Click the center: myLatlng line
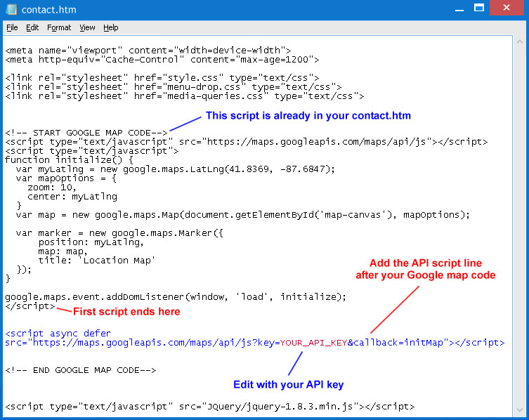Image resolution: width=529 pixels, height=420 pixels. (x=72, y=197)
